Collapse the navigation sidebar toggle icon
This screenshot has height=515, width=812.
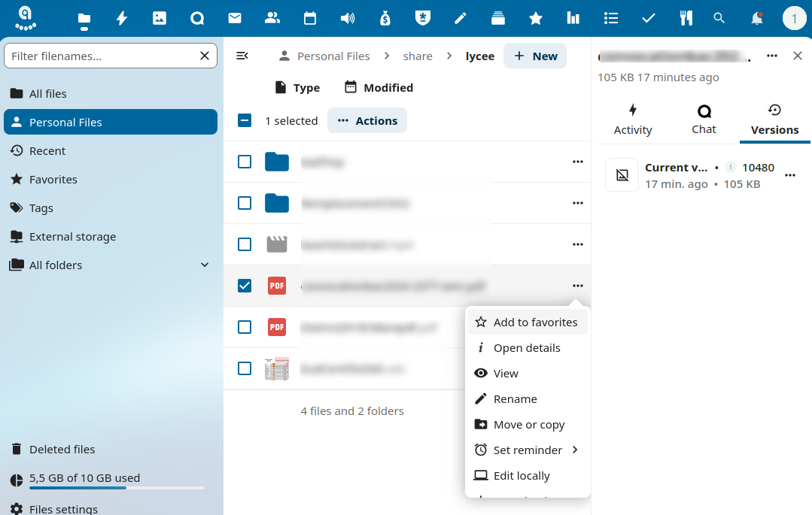[242, 56]
